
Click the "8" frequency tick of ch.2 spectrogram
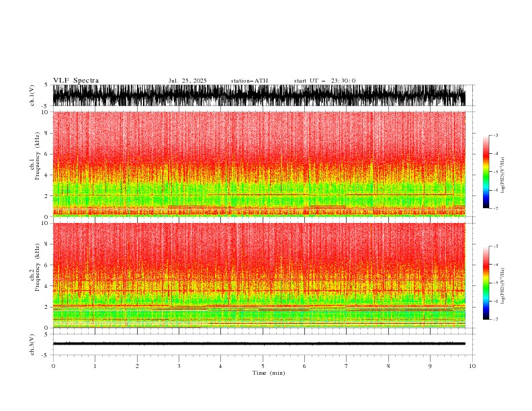point(48,244)
